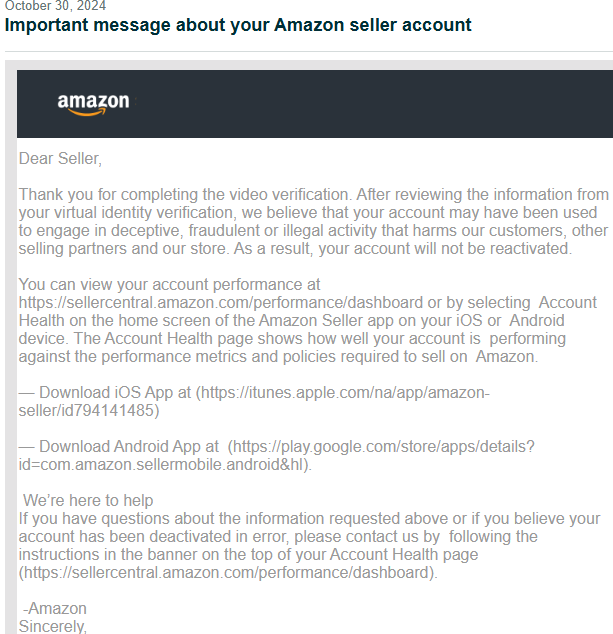The image size is (613, 634).
Task: Click the 'id=com.amazon.sellermobile.android&hl' link portion
Action: point(161,465)
